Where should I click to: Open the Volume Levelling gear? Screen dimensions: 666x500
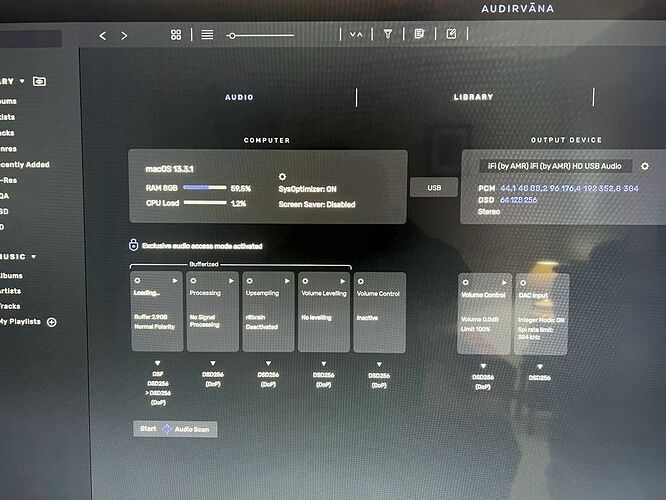coord(305,281)
